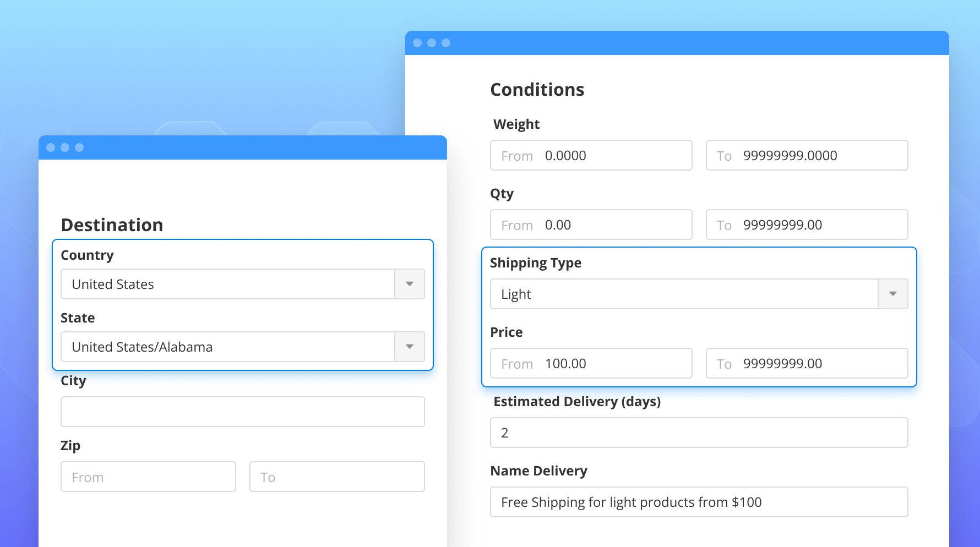Click first dot in Conditions window title bar
Image resolution: width=980 pixels, height=547 pixels.
coord(417,43)
